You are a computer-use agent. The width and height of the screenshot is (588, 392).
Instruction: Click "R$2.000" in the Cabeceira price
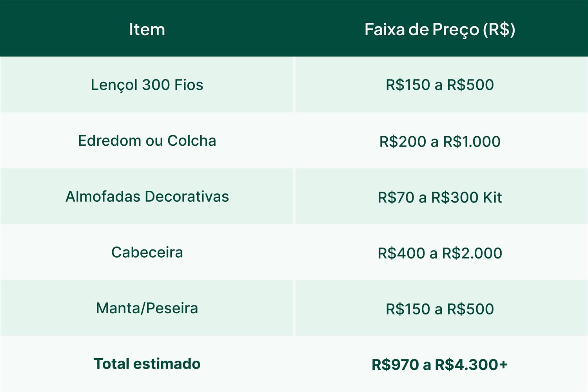(x=472, y=253)
